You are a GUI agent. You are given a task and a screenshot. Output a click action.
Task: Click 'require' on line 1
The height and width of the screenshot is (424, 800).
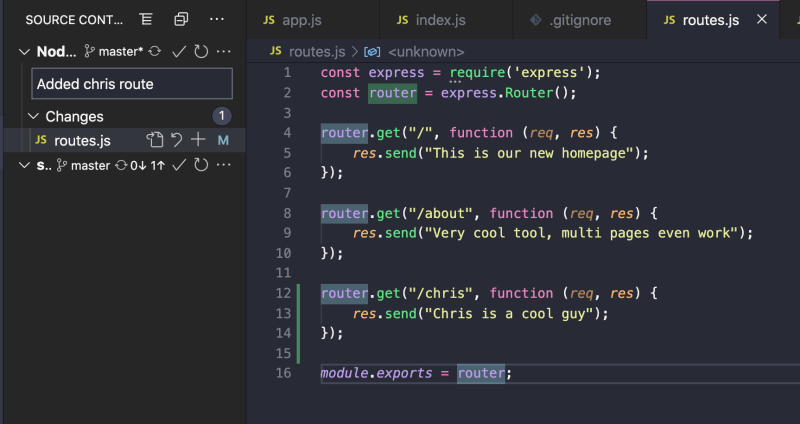pos(477,72)
